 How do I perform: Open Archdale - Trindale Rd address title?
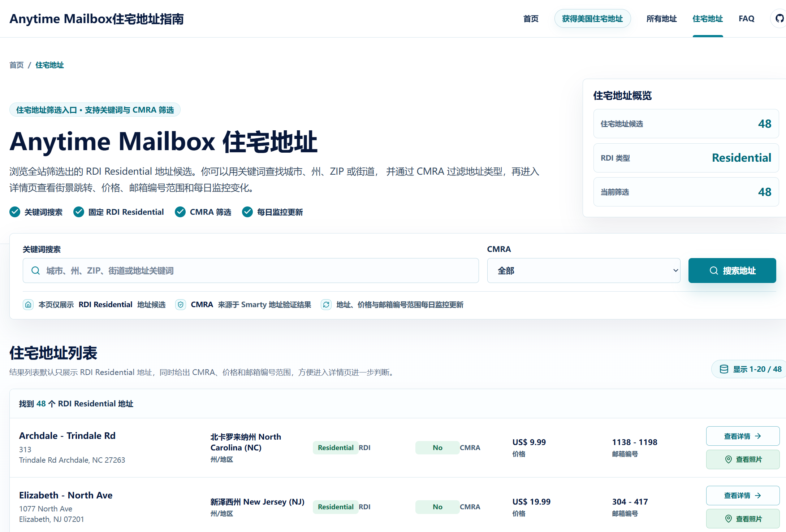(67, 436)
